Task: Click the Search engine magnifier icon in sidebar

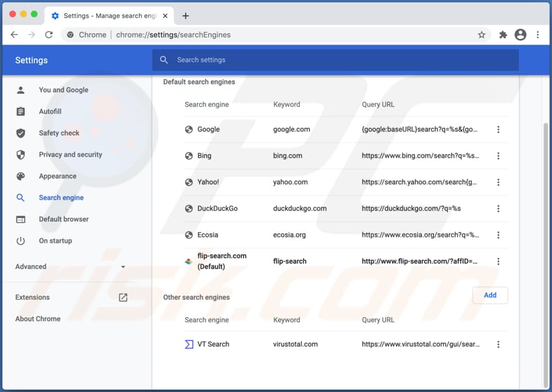Action: (x=21, y=198)
